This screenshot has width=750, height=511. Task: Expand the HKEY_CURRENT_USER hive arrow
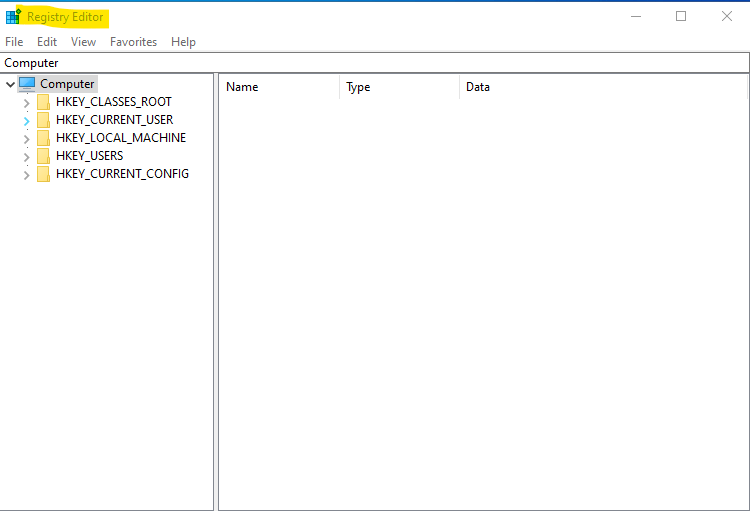pyautogui.click(x=26, y=120)
